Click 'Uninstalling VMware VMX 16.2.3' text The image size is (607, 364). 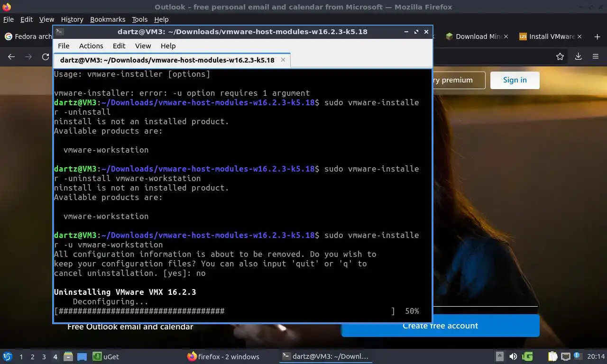(x=125, y=292)
